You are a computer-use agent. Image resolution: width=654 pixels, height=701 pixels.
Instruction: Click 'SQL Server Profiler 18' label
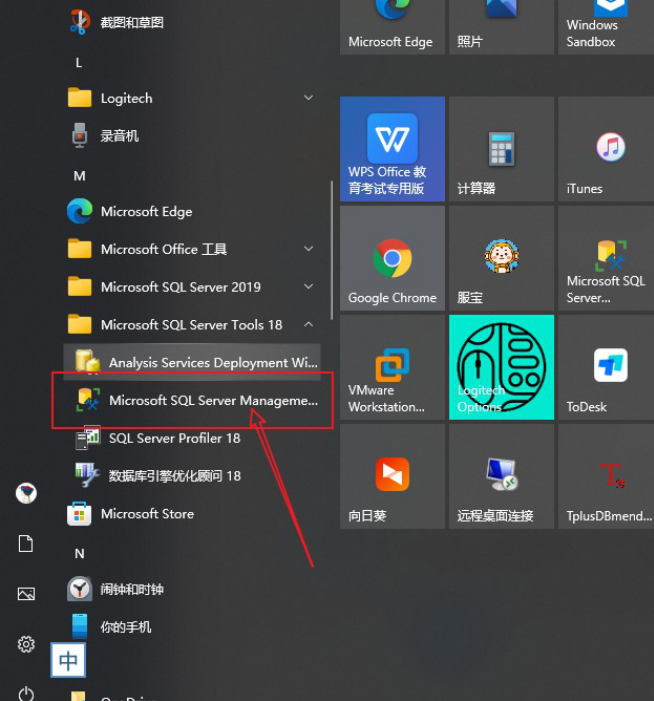[175, 438]
